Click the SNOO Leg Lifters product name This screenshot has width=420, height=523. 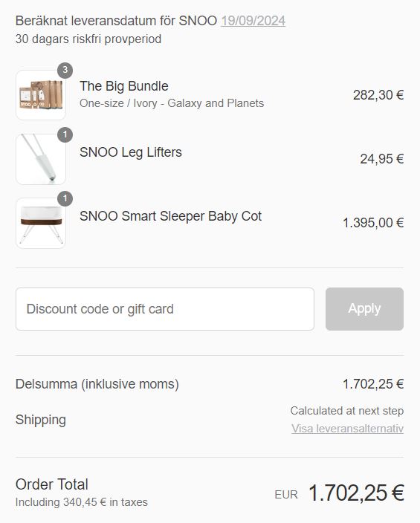click(131, 152)
